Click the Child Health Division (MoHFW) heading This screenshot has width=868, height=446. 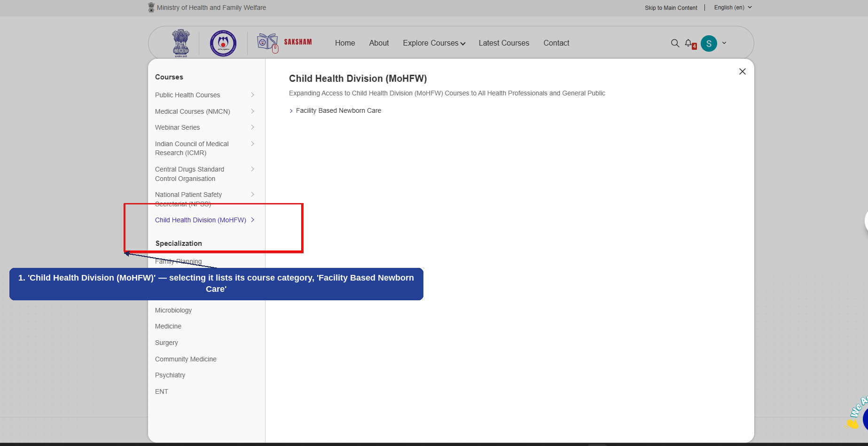[x=358, y=78]
